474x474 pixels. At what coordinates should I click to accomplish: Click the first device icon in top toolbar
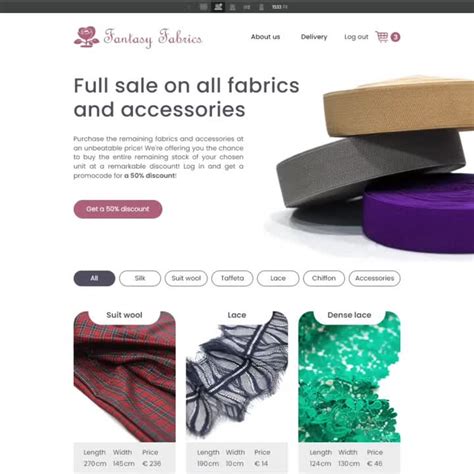(203, 7)
